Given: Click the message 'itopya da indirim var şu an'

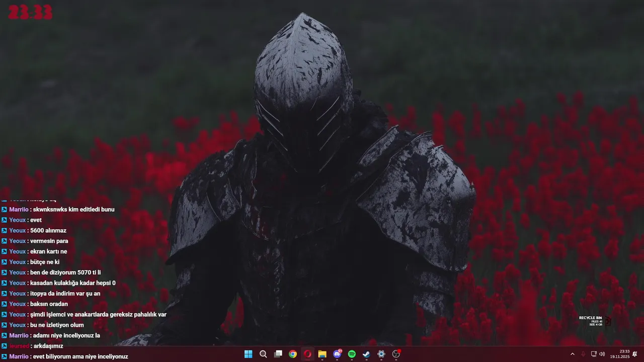Looking at the screenshot, I should [65, 294].
